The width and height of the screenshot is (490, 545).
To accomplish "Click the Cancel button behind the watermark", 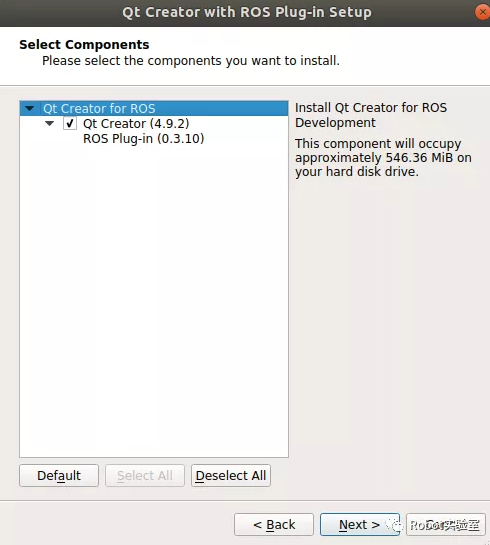I will click(446, 524).
